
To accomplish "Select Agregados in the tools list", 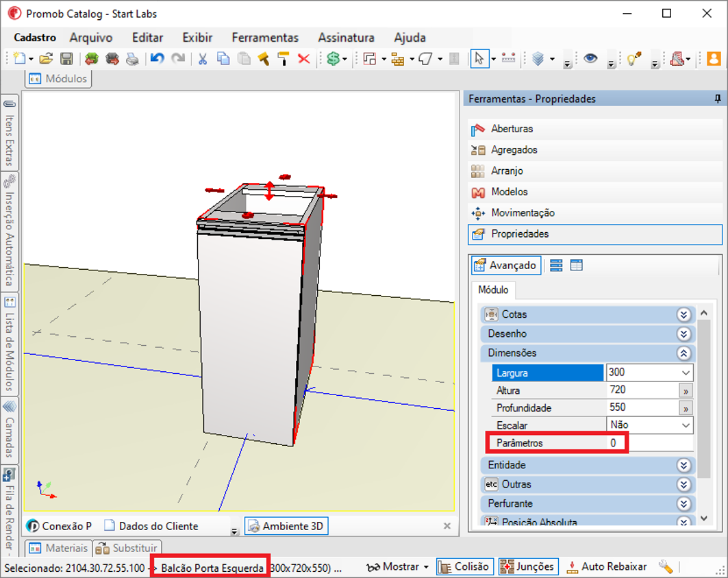I will [595, 150].
